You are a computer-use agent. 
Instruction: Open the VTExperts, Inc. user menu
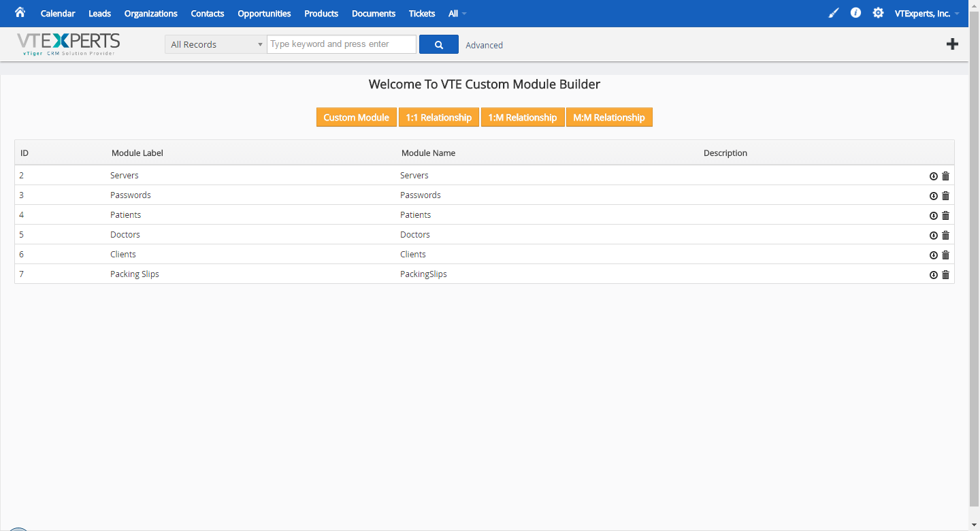click(927, 14)
